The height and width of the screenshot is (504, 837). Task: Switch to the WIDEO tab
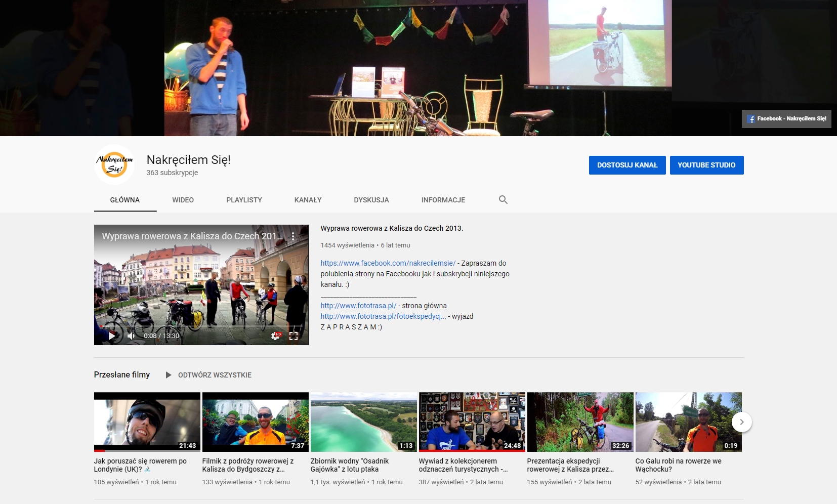tap(183, 200)
